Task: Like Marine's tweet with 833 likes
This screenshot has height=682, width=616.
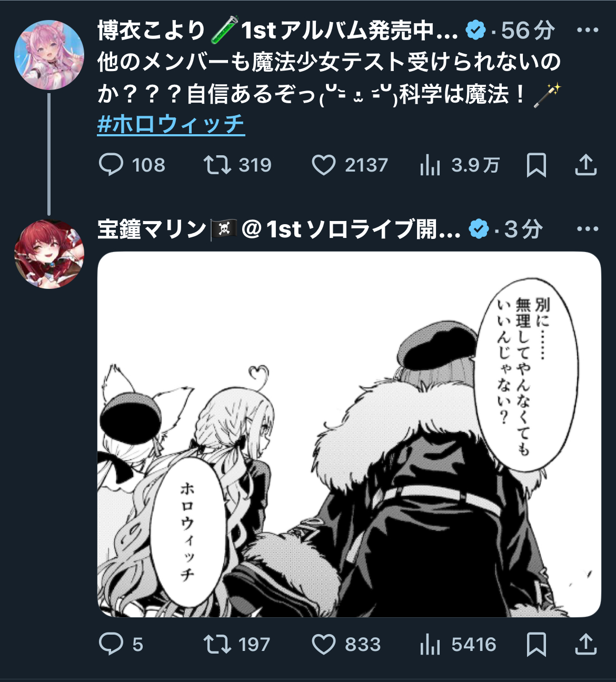Action: 346,644
